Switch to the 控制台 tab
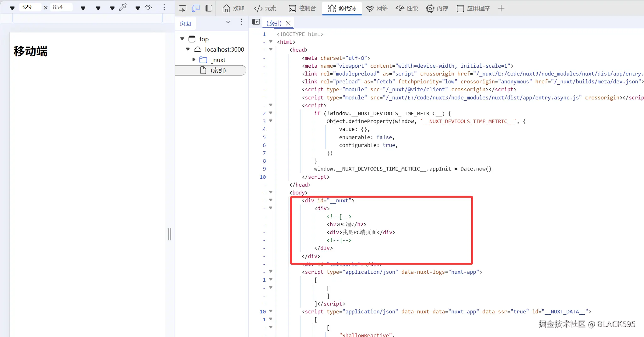This screenshot has width=644, height=337. [x=302, y=8]
